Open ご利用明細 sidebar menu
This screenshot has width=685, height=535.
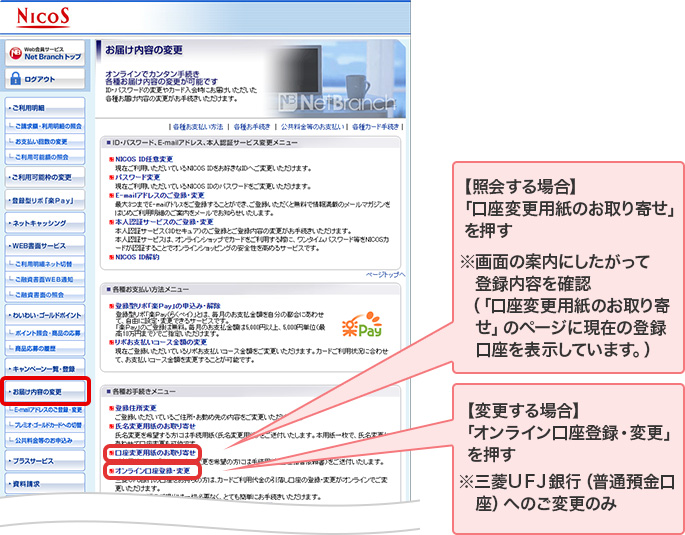pyautogui.click(x=45, y=108)
